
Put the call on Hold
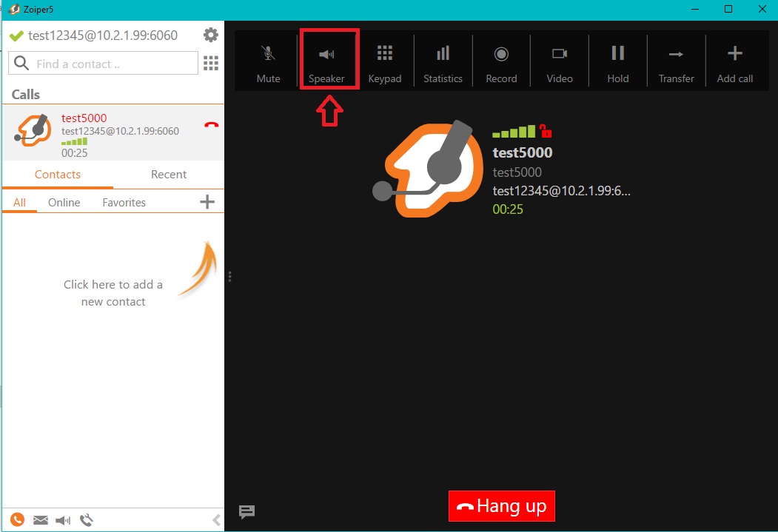pyautogui.click(x=617, y=63)
